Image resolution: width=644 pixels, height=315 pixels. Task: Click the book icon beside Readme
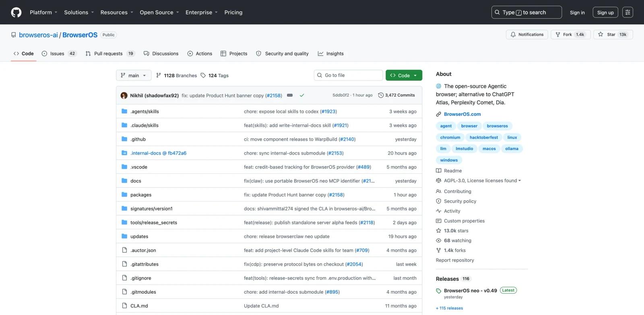coord(439,171)
